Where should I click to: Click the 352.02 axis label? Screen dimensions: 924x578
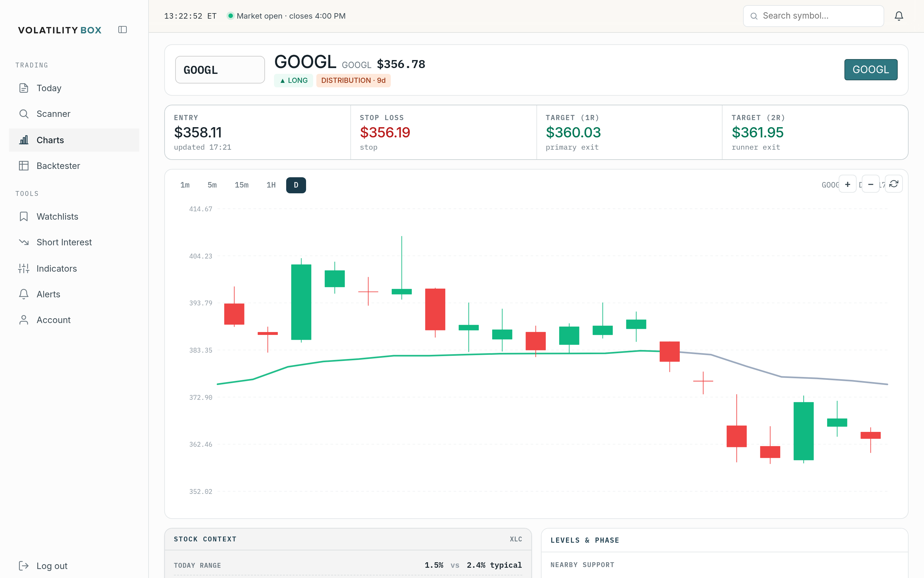[201, 491]
